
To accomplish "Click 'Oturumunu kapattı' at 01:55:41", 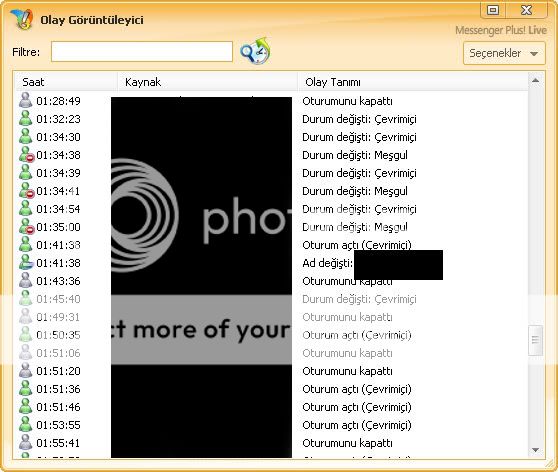I will 347,443.
